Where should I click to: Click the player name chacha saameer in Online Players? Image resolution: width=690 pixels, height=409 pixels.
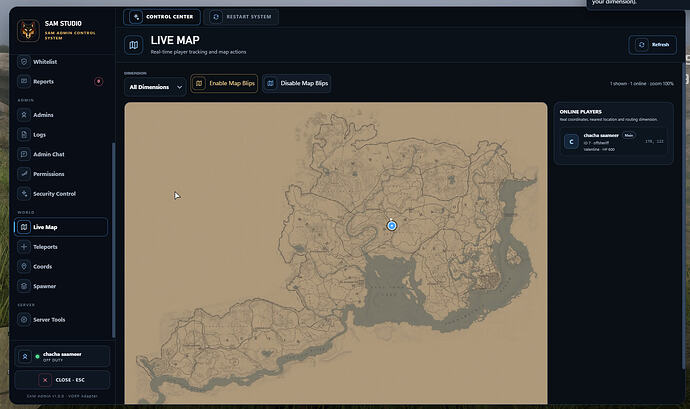pyautogui.click(x=601, y=135)
